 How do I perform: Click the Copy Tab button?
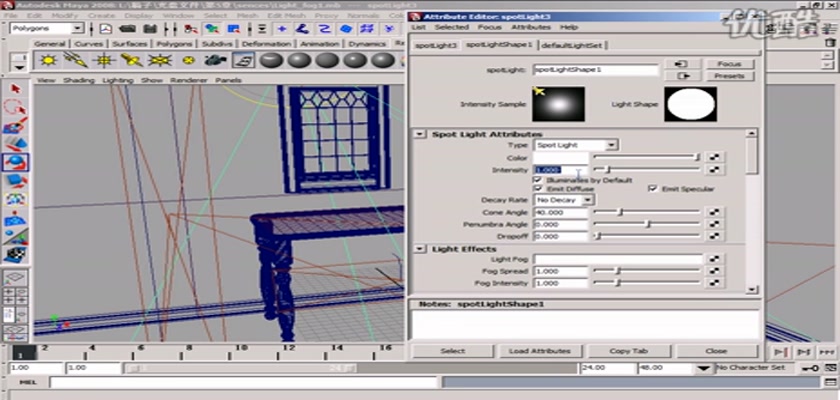(629, 351)
